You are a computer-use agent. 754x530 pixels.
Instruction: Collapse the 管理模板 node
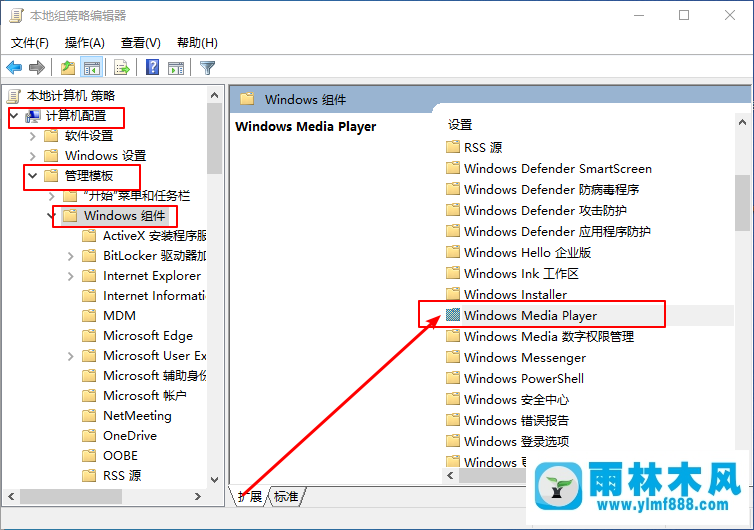tap(33, 176)
